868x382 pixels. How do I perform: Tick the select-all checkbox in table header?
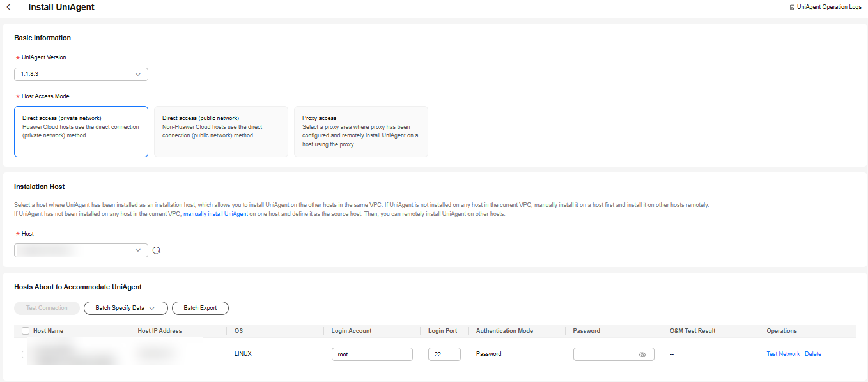26,331
